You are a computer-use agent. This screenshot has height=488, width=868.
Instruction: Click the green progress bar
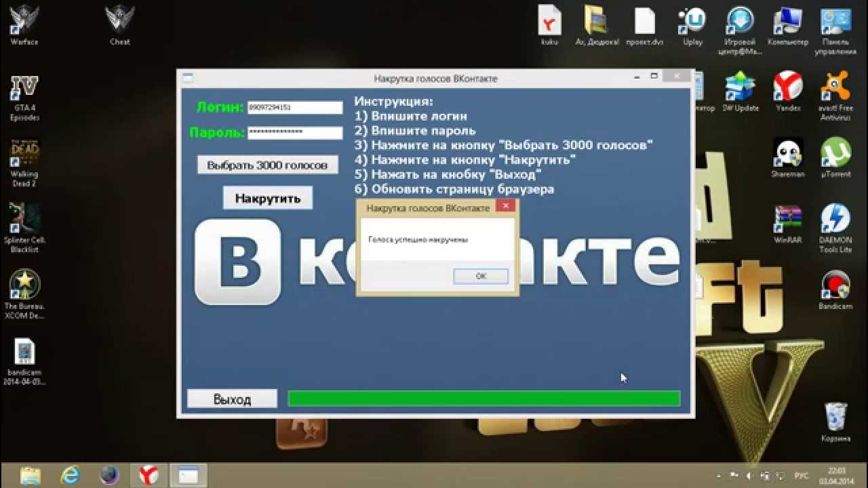click(x=484, y=399)
